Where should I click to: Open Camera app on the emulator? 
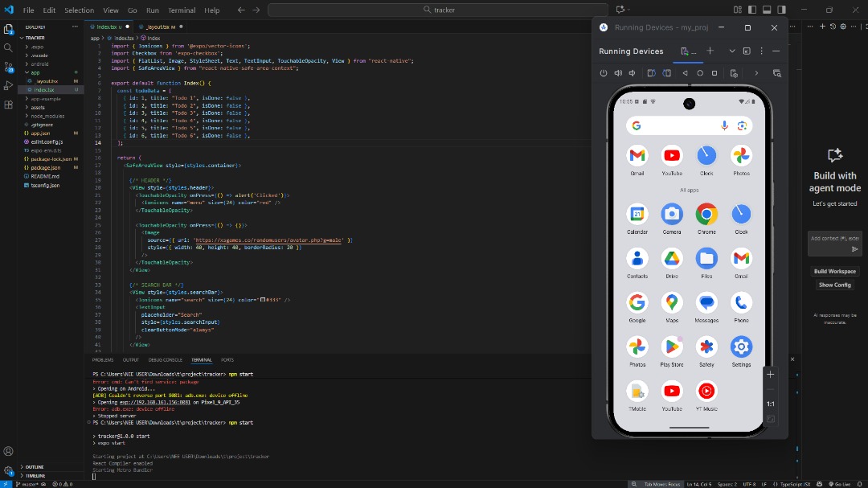pos(671,219)
